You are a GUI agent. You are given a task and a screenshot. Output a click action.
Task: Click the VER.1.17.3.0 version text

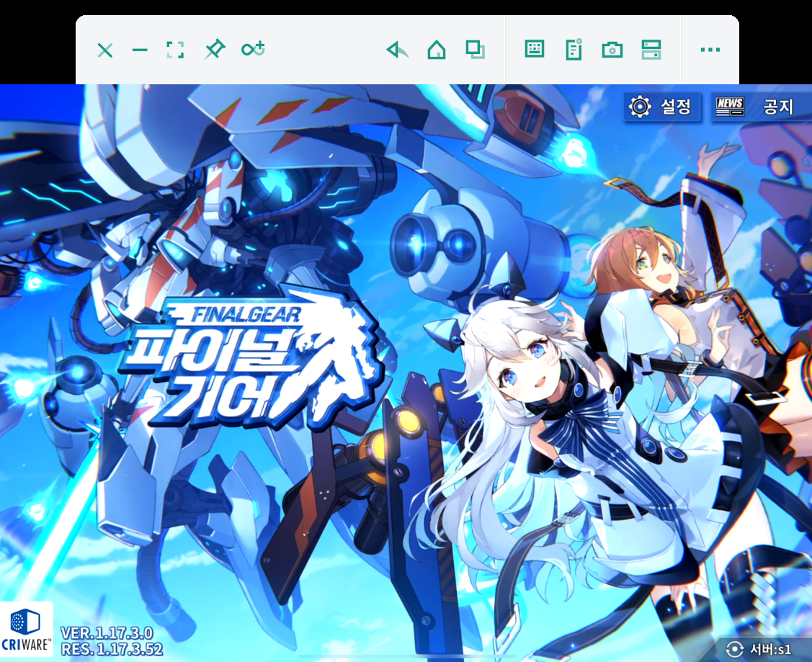(x=107, y=633)
